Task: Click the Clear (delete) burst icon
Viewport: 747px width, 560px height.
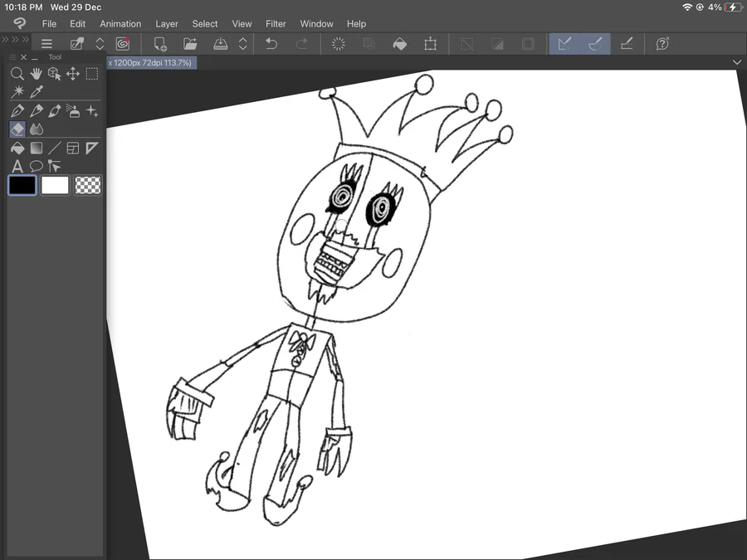Action: pyautogui.click(x=339, y=44)
